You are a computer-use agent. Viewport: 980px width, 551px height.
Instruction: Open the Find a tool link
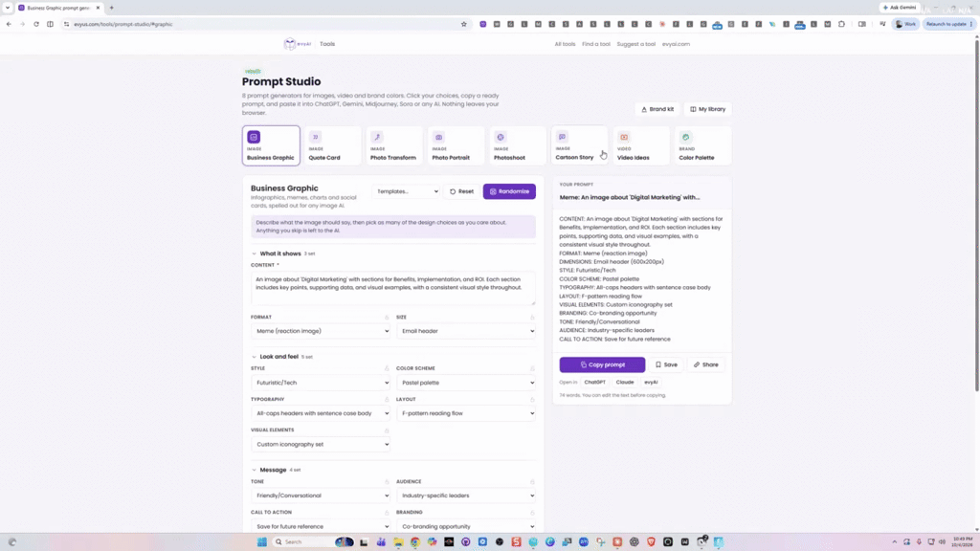tap(595, 44)
